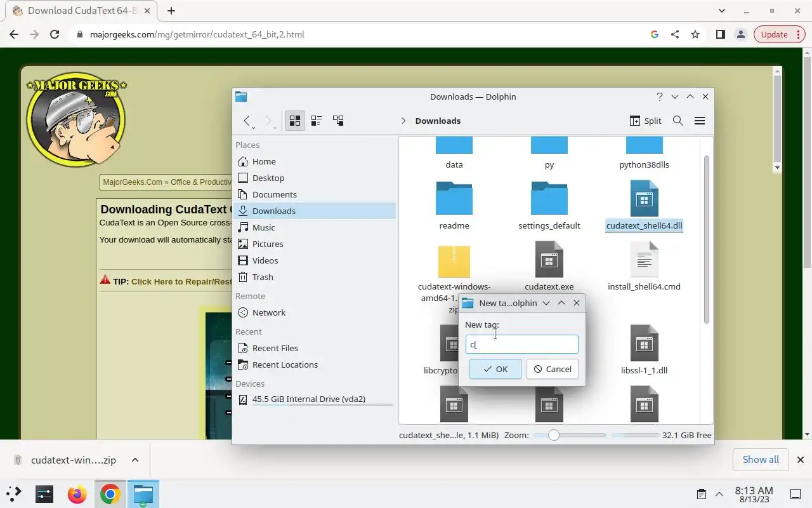Open Recent Locations entry
Viewport: 812px width, 508px height.
coord(315,364)
